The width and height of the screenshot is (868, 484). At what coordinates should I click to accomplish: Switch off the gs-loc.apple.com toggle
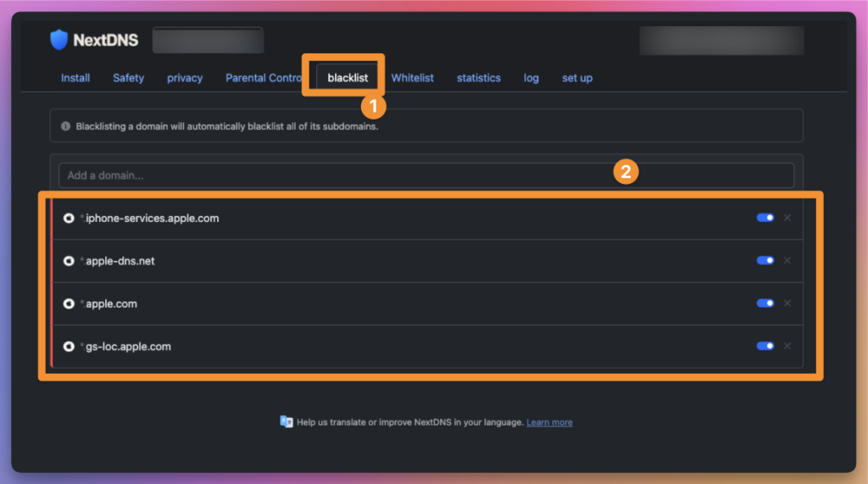click(x=765, y=346)
